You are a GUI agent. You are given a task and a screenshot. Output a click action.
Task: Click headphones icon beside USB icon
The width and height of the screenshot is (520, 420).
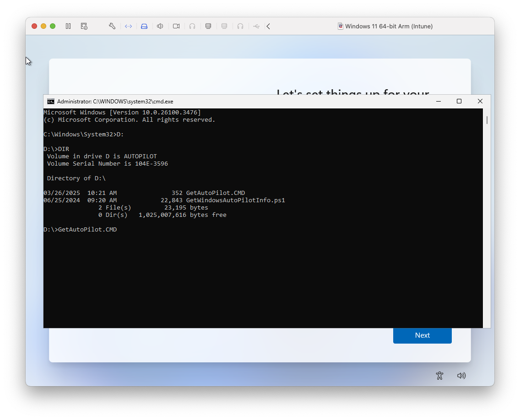click(x=240, y=26)
